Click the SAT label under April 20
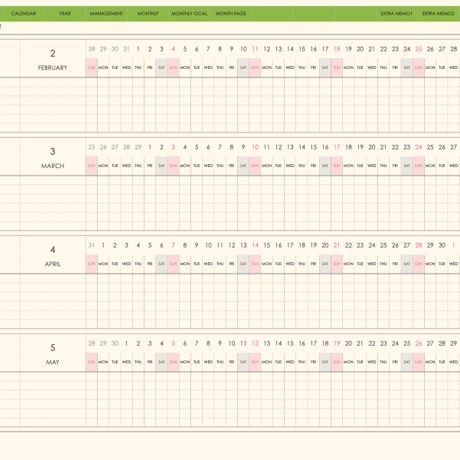This screenshot has height=460, width=460. (x=325, y=264)
